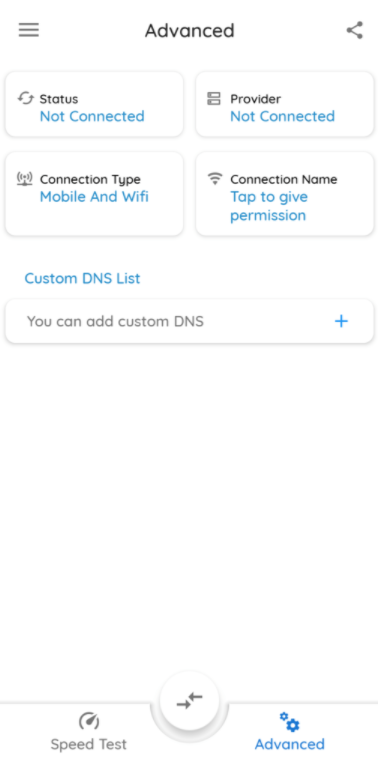Screen dimensions: 378x762
Task: Tap the share icon
Action: click(x=355, y=30)
